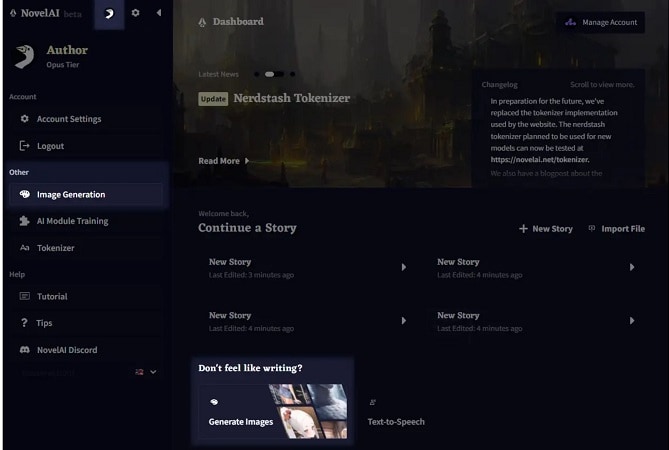Screen dimensions: 669x450
Task: Expand arrow of bottom-right New Story card
Action: [x=632, y=321]
